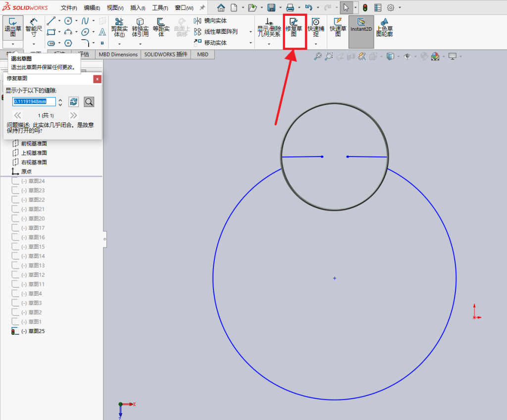
Task: Select the Circle sketch tool
Action: pyautogui.click(x=68, y=21)
